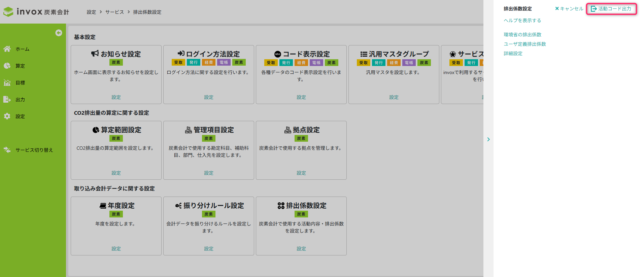Screen dimensions: 644x277
Task: Open 設定 on the 拠点設定 card
Action: pyautogui.click(x=301, y=173)
